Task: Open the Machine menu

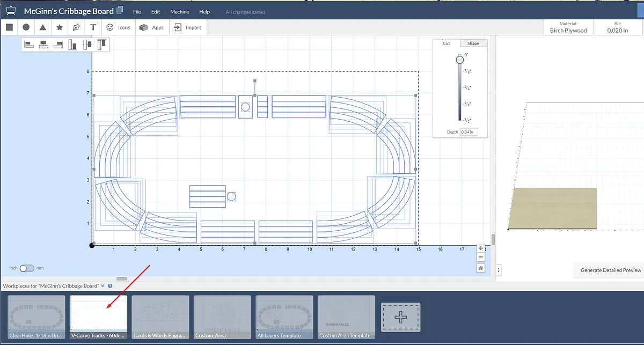Action: pyautogui.click(x=179, y=12)
